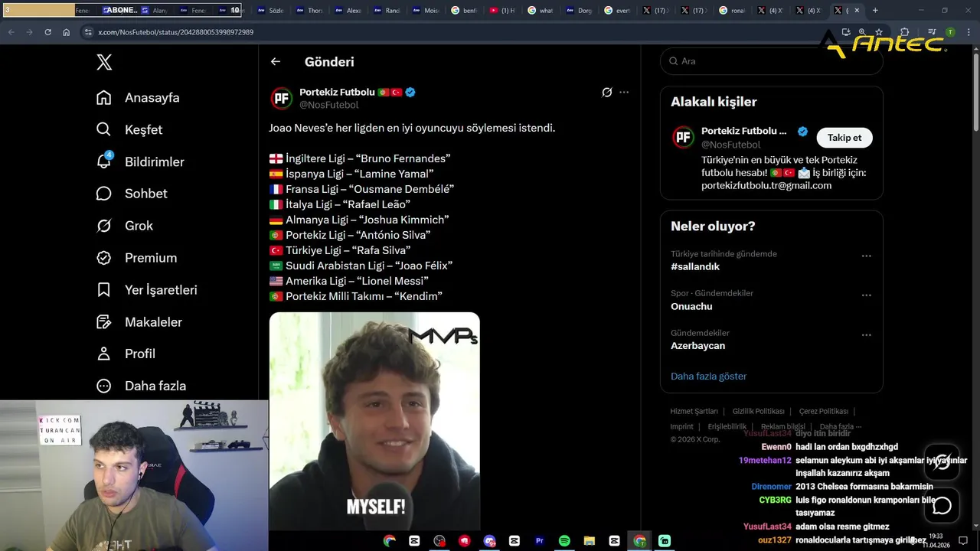
Task: Open Profil in the sidebar
Action: click(x=126, y=354)
